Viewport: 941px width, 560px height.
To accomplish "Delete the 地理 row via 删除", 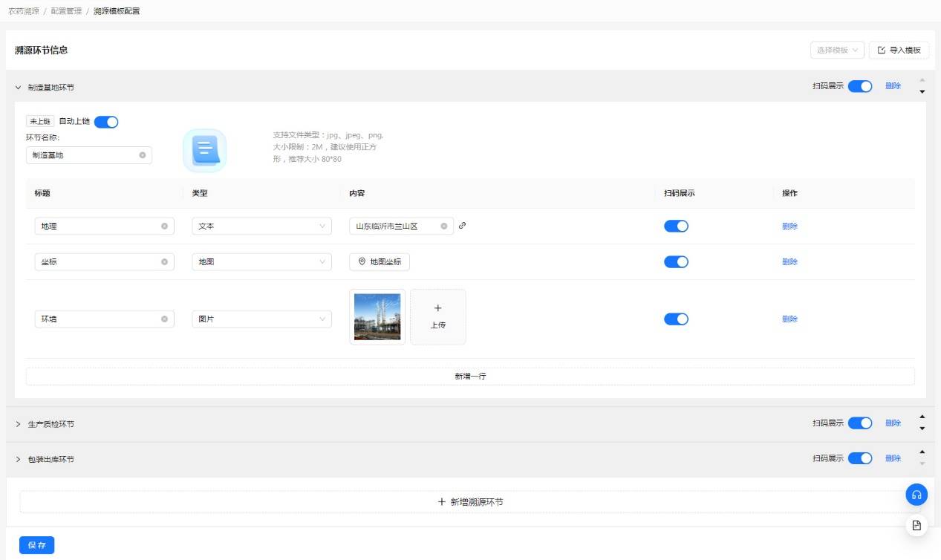I will pyautogui.click(x=789, y=227).
